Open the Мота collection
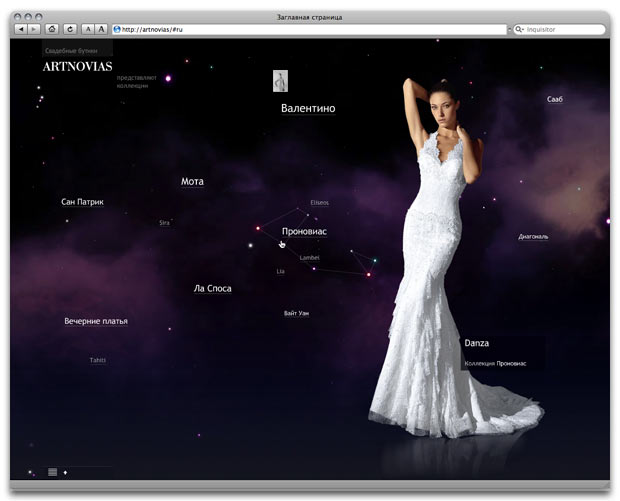 coord(192,182)
